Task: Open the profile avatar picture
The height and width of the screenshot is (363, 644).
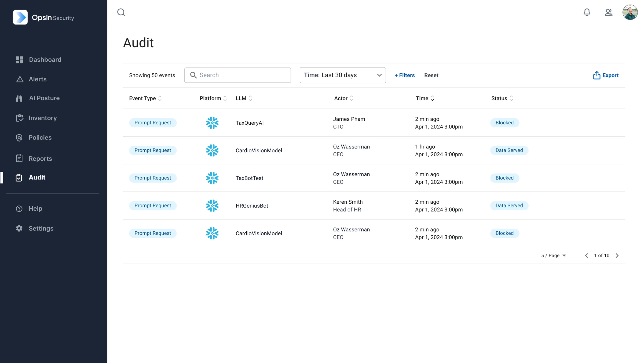Action: (x=630, y=12)
